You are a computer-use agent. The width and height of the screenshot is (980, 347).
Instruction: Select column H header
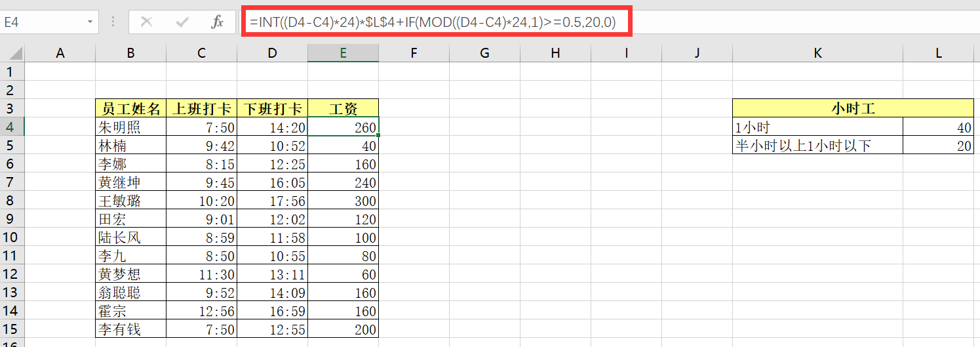pyautogui.click(x=556, y=53)
